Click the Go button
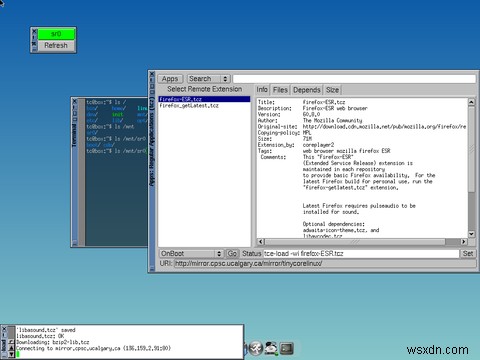 point(232,254)
